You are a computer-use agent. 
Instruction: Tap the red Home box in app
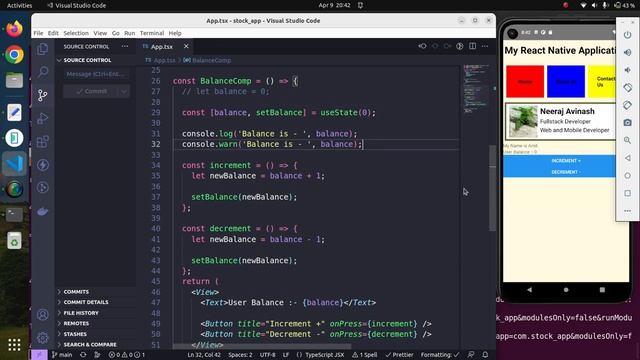click(x=525, y=82)
